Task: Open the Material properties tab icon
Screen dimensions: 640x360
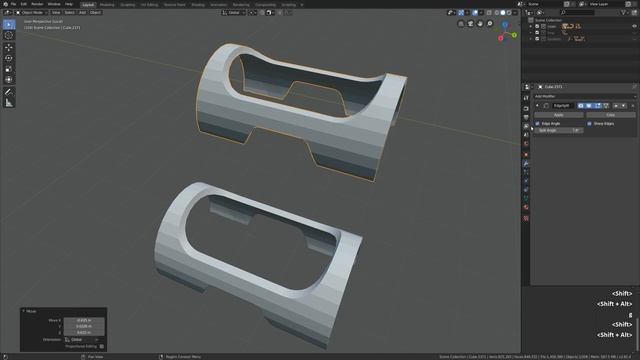Action: (x=526, y=207)
